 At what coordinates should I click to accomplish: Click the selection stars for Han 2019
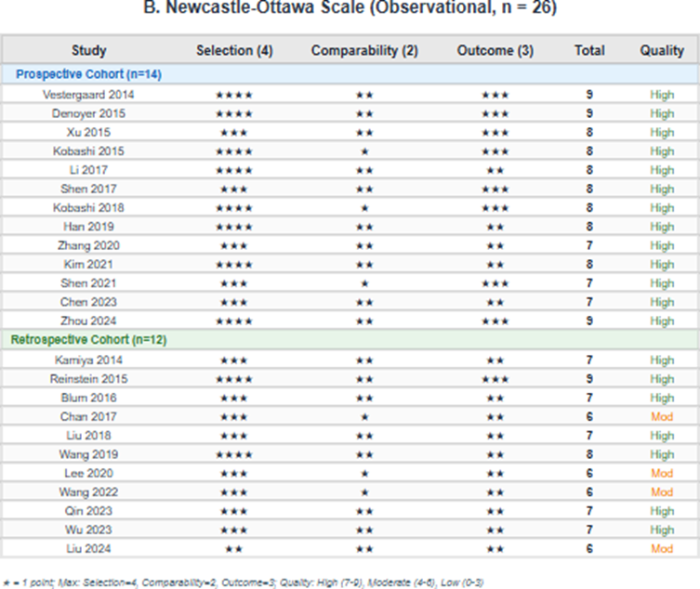coord(233,227)
